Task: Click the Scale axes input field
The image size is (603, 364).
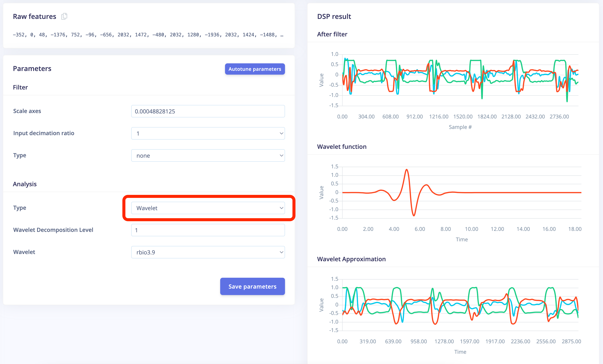Action: point(208,111)
